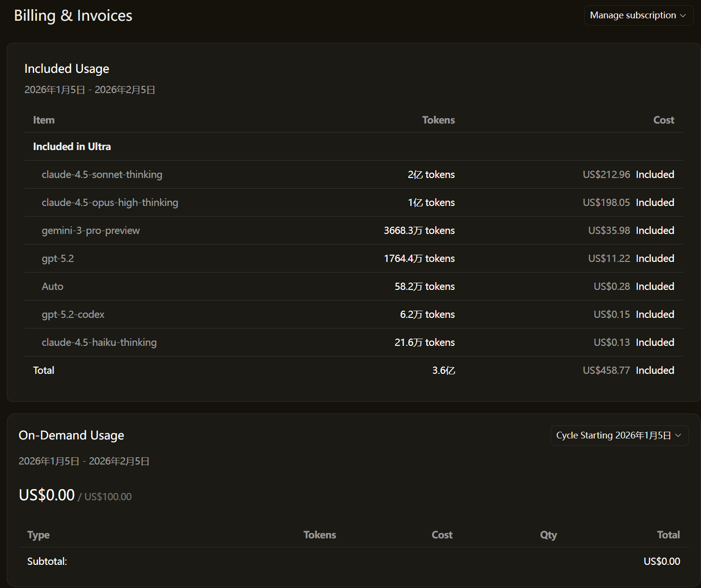Click the Included in Ultra group header
Screen dimensions: 701x588
click(72, 147)
